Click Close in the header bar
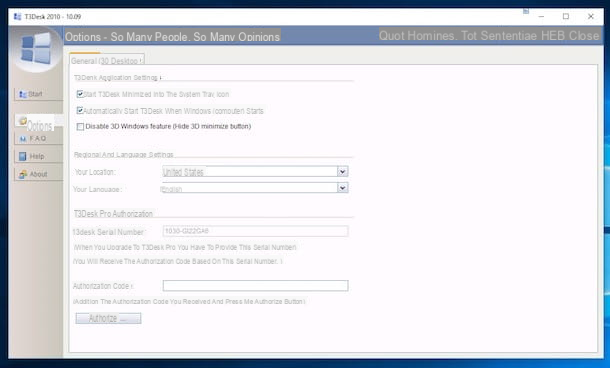The height and width of the screenshot is (368, 610). [584, 36]
